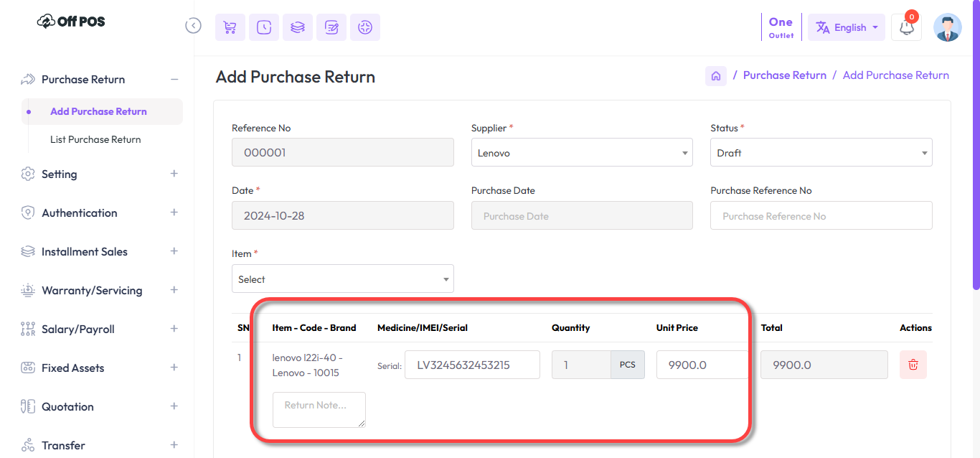Click the shopping cart icon in top toolbar
980x458 pixels.
pyautogui.click(x=230, y=27)
